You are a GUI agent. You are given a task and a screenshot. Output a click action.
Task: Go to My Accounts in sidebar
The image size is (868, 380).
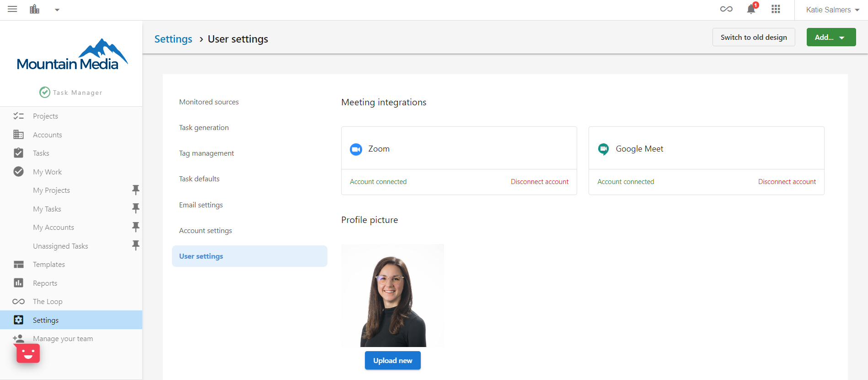(x=54, y=228)
